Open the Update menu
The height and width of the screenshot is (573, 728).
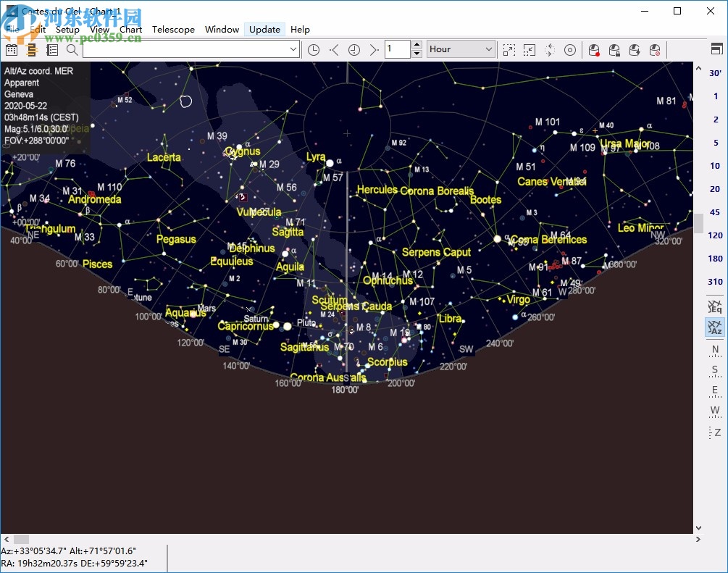pyautogui.click(x=264, y=30)
